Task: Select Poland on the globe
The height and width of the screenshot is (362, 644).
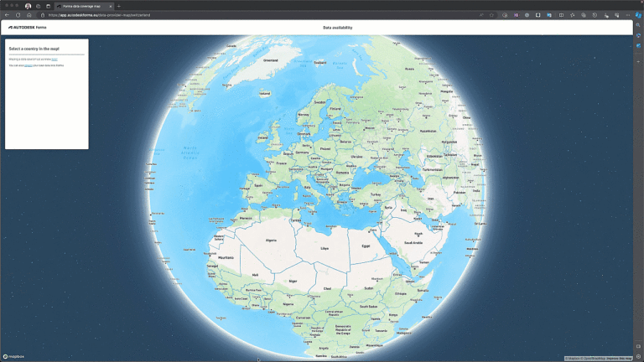Action: 325,148
